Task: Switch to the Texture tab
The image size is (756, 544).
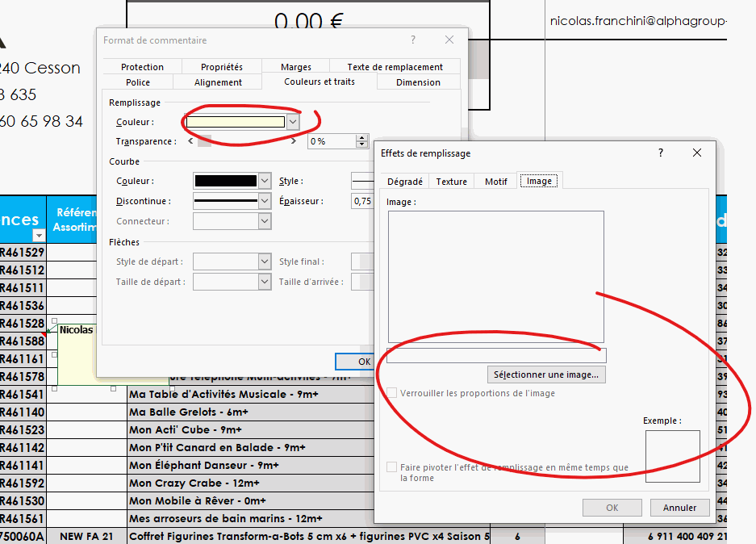Action: [x=451, y=182]
